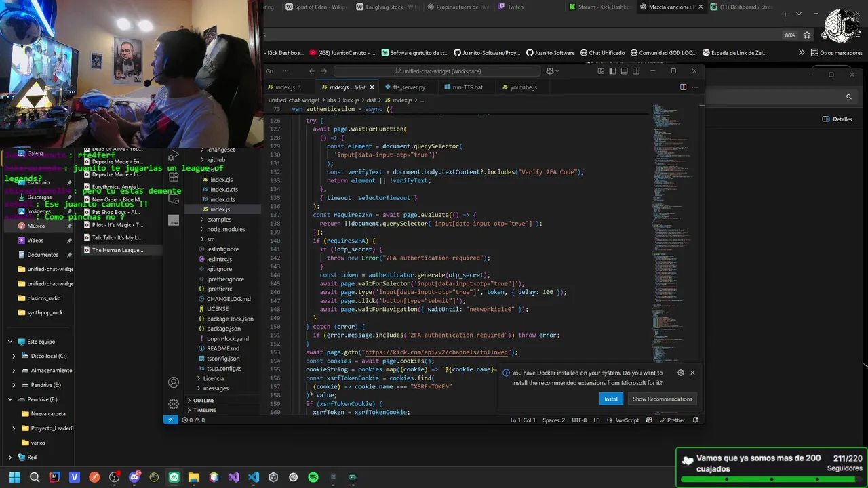The height and width of the screenshot is (488, 868).
Task: Open Chat Unificado bookmark
Action: pyautogui.click(x=601, y=53)
